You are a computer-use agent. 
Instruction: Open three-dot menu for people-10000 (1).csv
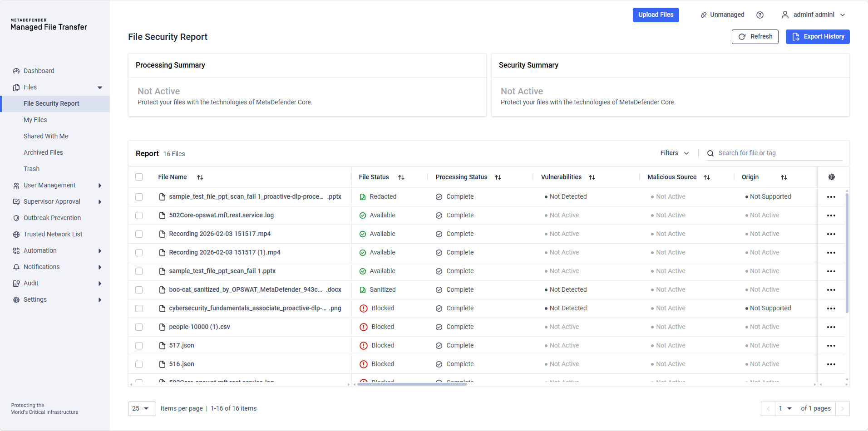pyautogui.click(x=831, y=327)
